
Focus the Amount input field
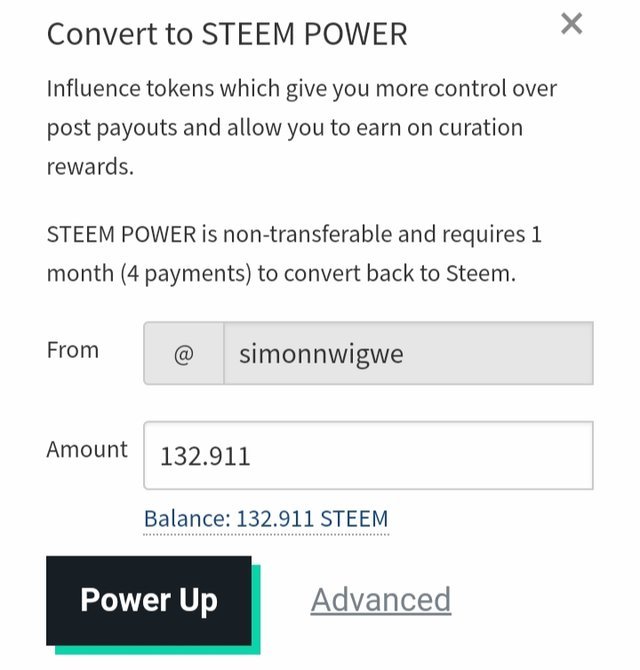click(368, 456)
